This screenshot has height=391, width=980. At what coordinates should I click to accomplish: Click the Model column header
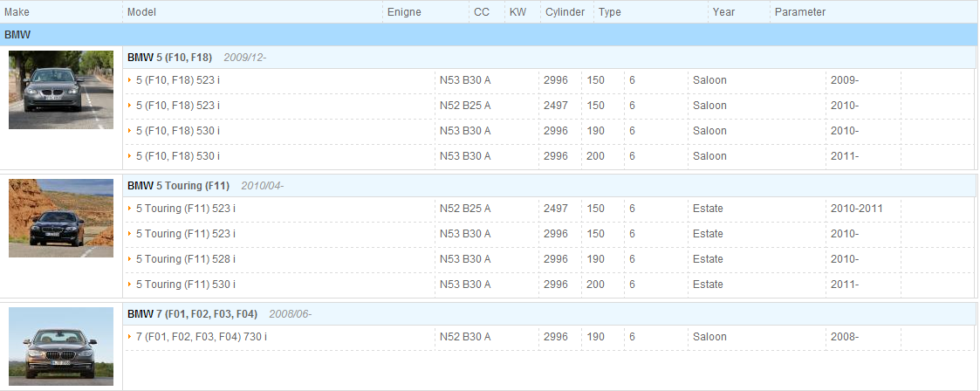[142, 12]
